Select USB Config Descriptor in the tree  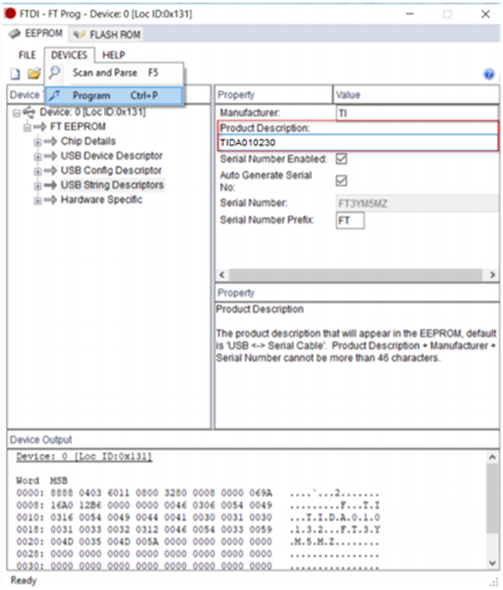pyautogui.click(x=111, y=170)
